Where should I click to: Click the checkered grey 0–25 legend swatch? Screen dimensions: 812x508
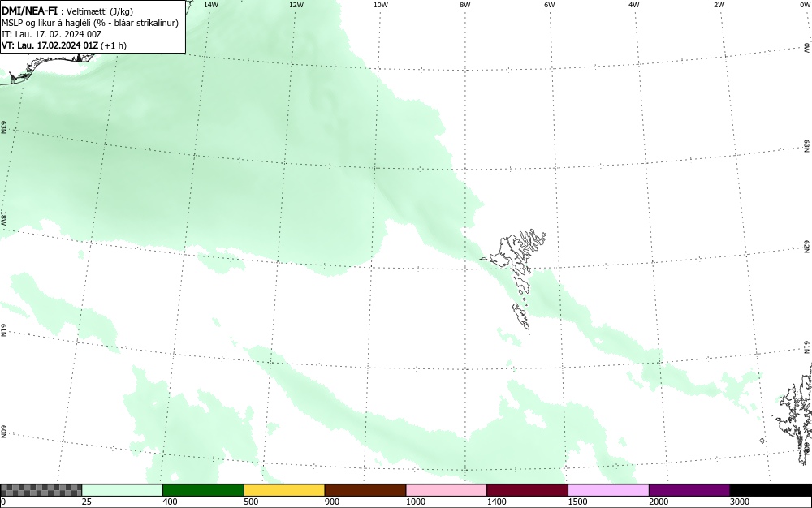(41, 490)
